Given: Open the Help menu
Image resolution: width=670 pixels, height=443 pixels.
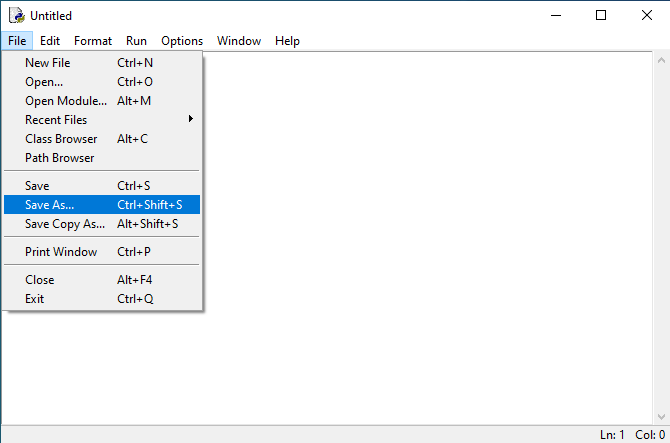Looking at the screenshot, I should [287, 41].
